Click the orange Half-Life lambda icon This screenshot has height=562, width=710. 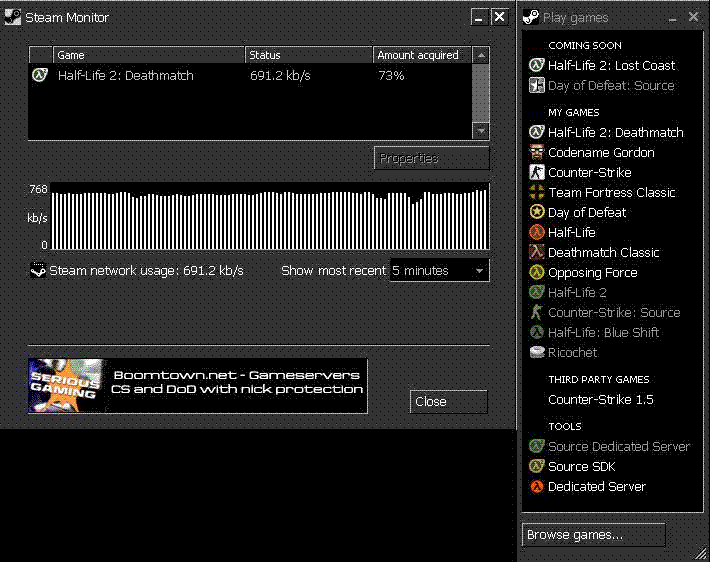point(537,232)
